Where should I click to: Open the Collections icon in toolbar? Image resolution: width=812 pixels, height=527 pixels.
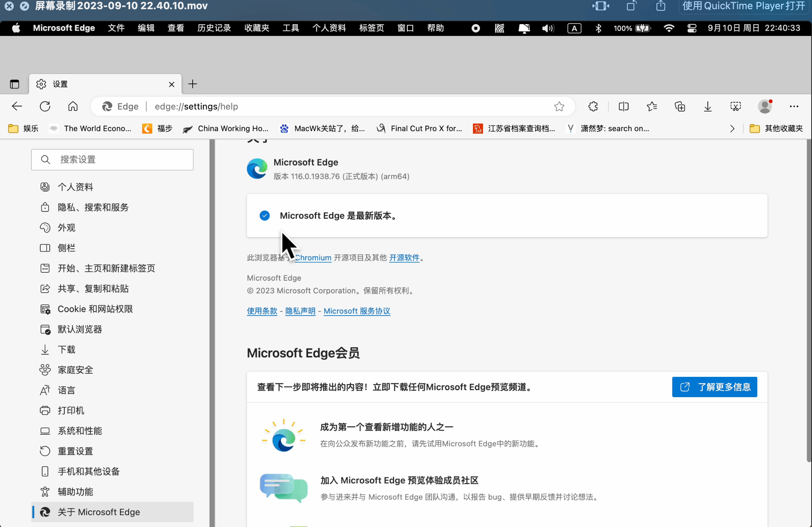(680, 106)
